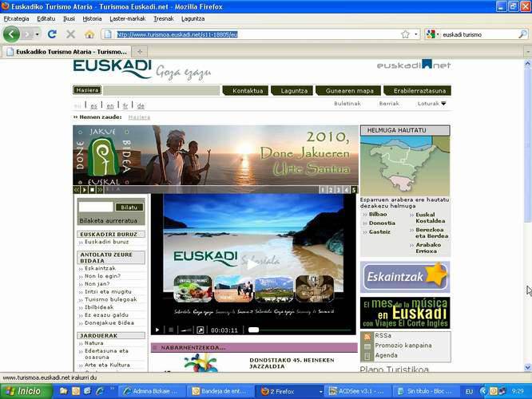Switch language to 'de'
The image size is (532, 399).
click(141, 106)
